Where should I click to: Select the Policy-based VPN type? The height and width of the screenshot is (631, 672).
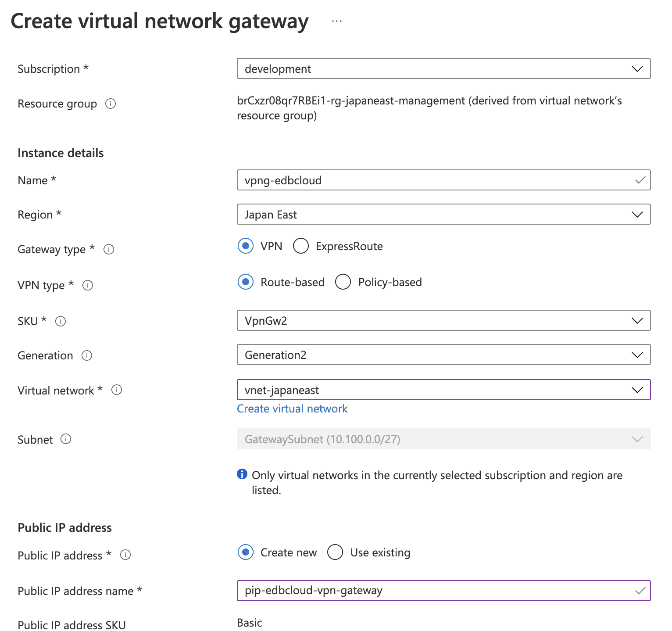[x=343, y=282]
